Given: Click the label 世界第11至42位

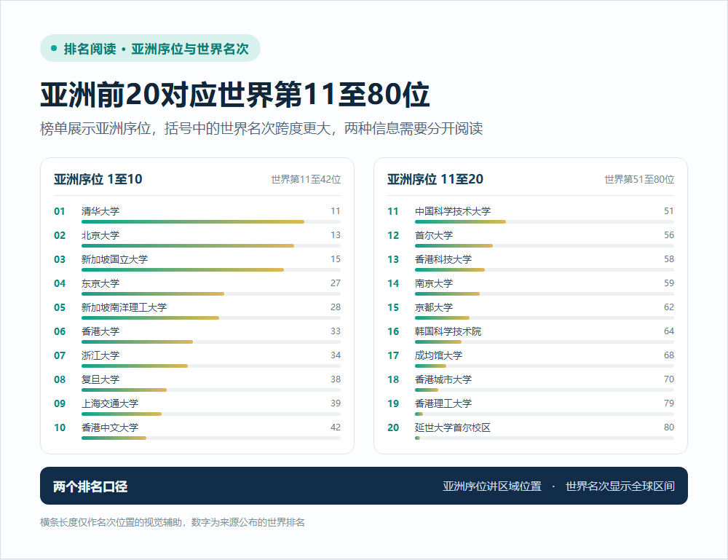Looking at the screenshot, I should pyautogui.click(x=306, y=179).
